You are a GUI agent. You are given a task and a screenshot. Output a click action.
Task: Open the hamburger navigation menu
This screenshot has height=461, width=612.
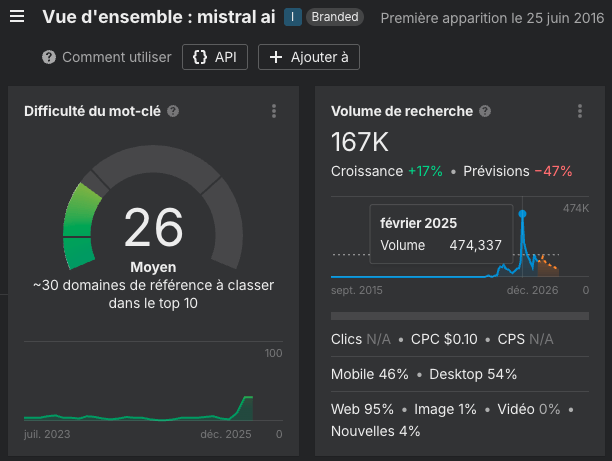pyautogui.click(x=17, y=17)
